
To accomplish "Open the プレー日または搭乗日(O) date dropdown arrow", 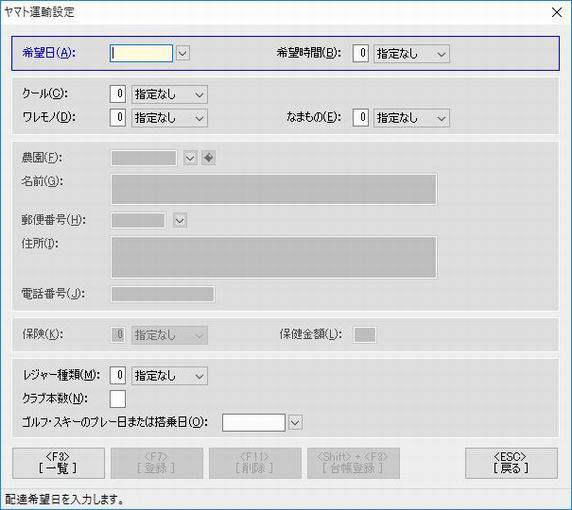I will [295, 422].
